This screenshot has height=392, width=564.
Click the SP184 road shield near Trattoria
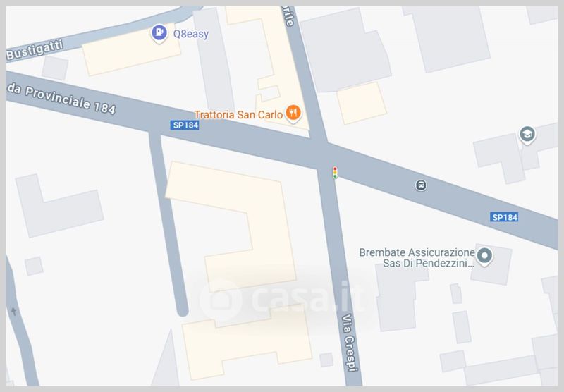[185, 125]
